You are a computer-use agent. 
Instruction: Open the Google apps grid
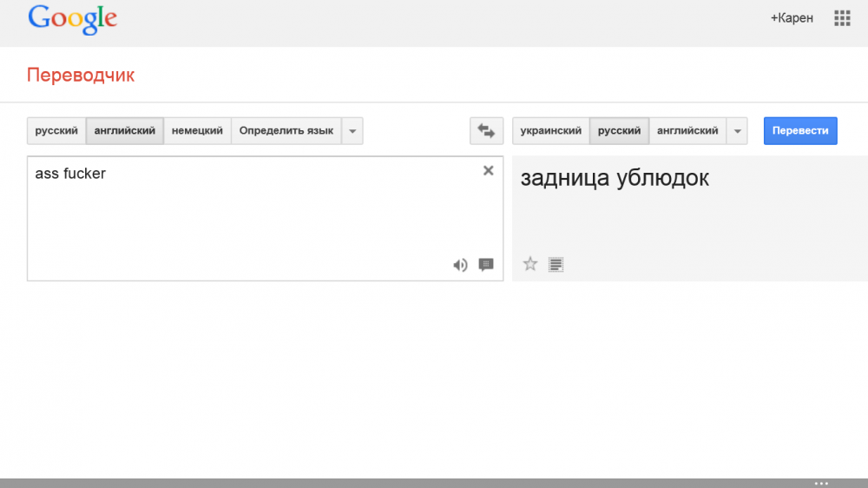coord(841,18)
